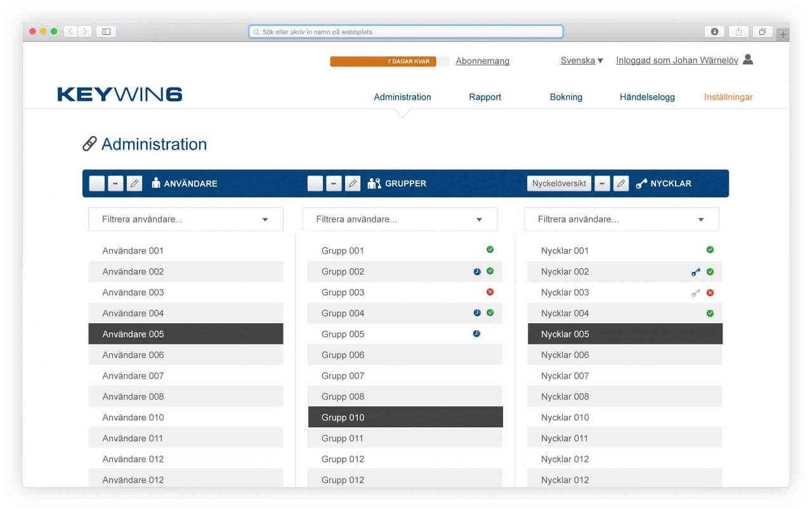Open the Inställningar menu tab
812x509 pixels.
728,97
